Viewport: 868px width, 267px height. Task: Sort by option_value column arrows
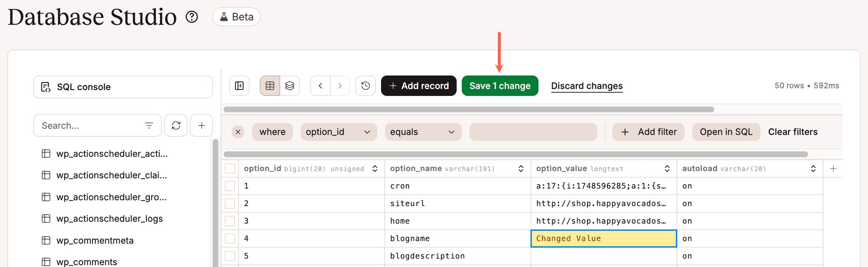[x=667, y=169]
